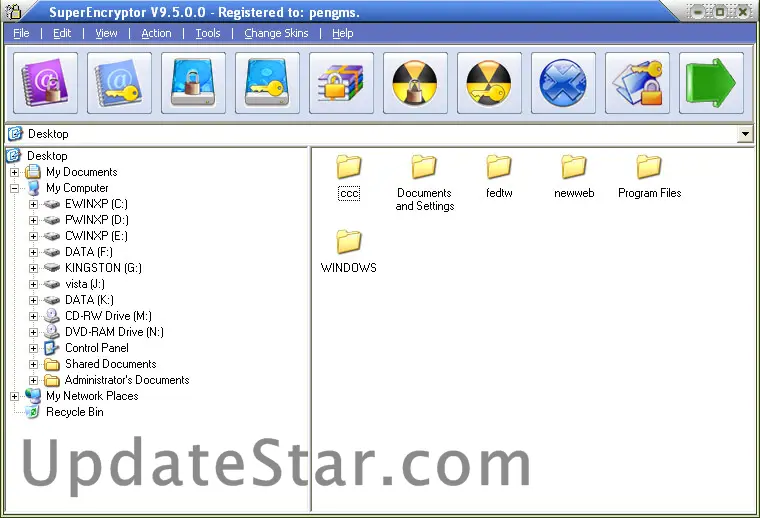The height and width of the screenshot is (518, 760).
Task: Expand the My Documents tree node
Action: coord(15,172)
